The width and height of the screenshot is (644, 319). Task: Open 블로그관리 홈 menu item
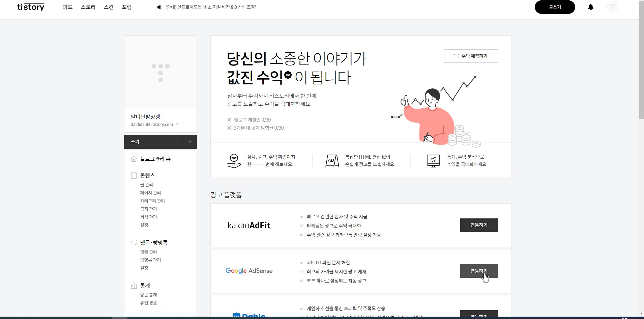click(x=155, y=159)
